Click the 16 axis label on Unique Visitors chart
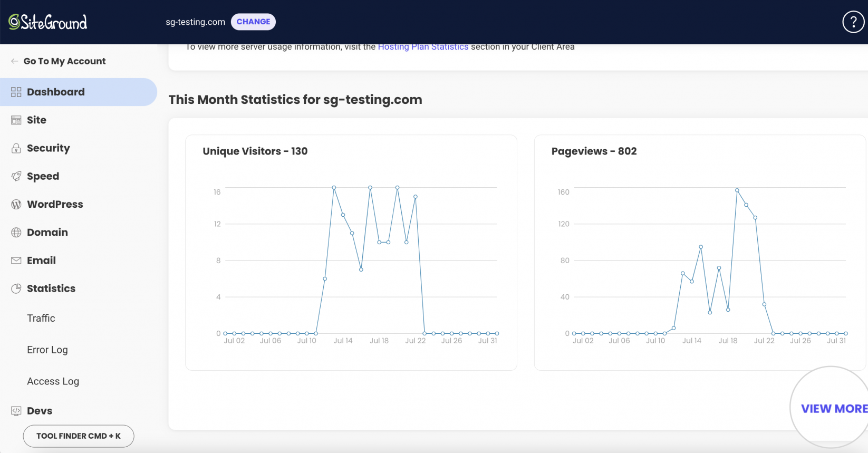The height and width of the screenshot is (453, 868). [x=217, y=192]
